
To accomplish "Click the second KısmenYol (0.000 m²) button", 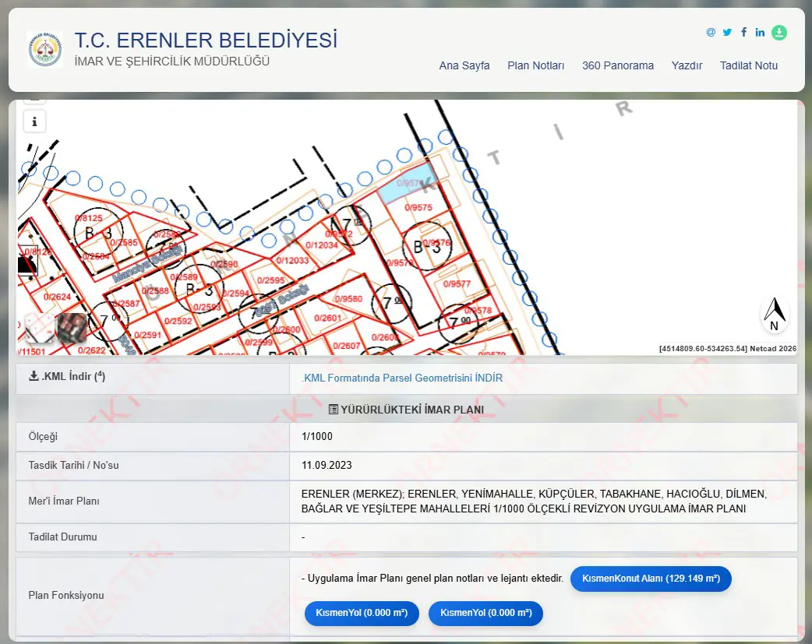I will click(485, 613).
